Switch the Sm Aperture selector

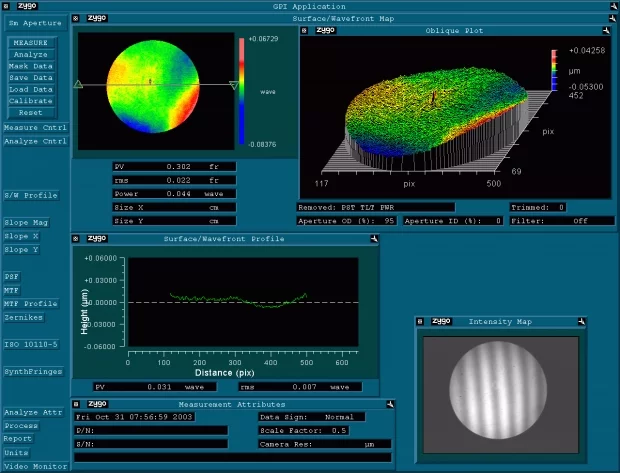click(35, 22)
